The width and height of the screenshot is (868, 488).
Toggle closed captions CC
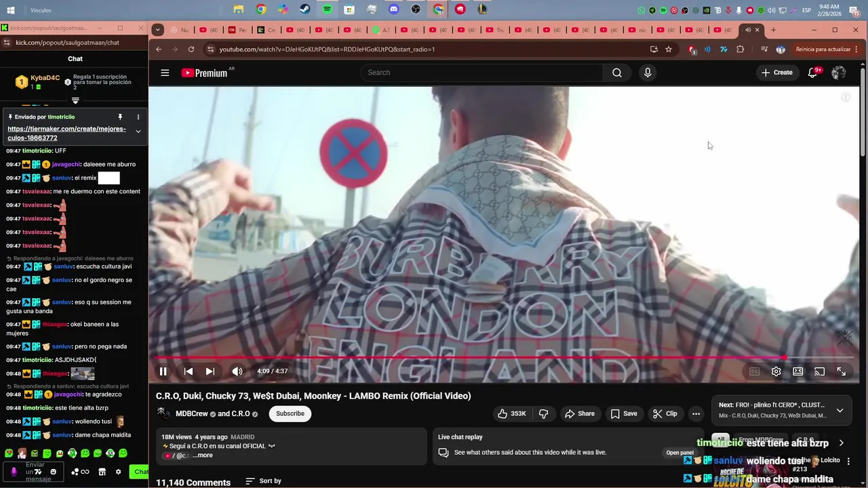[754, 371]
